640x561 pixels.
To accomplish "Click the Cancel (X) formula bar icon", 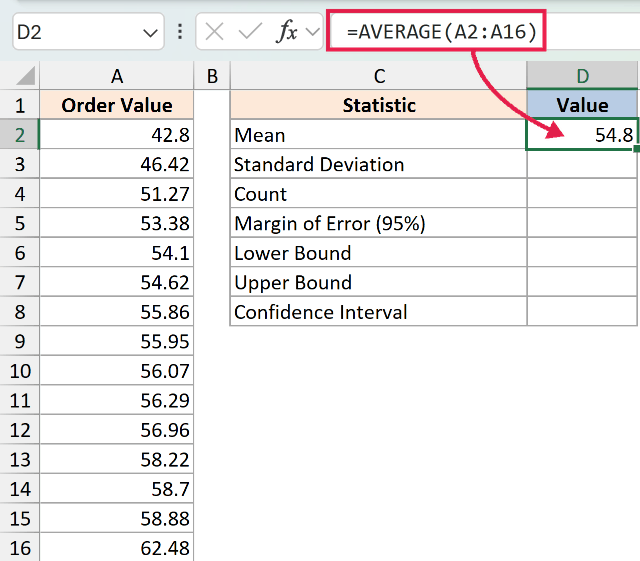I will (x=214, y=31).
